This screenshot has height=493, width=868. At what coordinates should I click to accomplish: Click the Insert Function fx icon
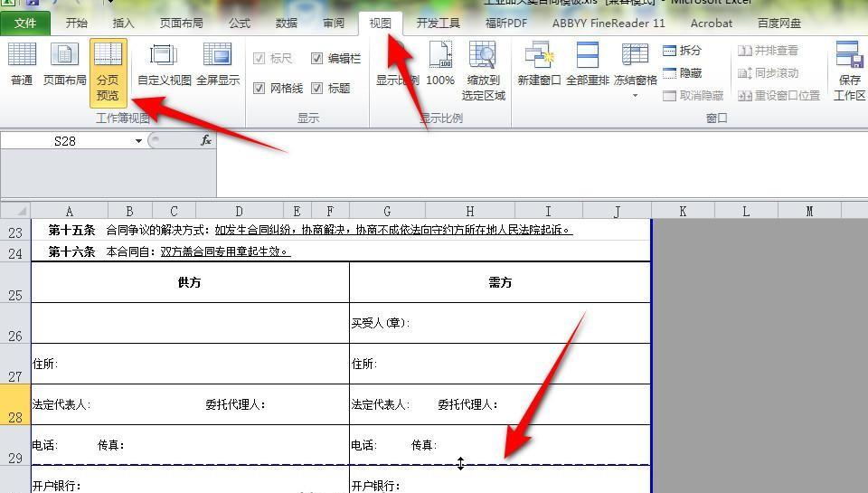(206, 141)
